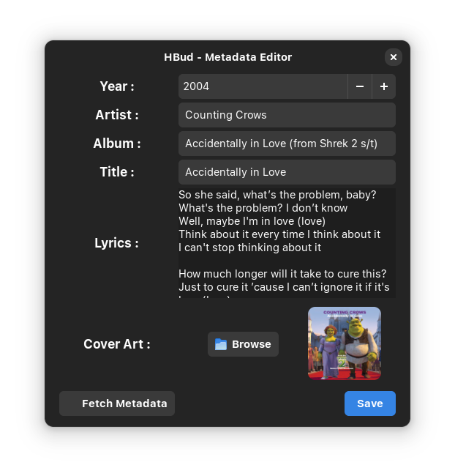
Task: Click the "Album :" label
Action: click(x=117, y=144)
